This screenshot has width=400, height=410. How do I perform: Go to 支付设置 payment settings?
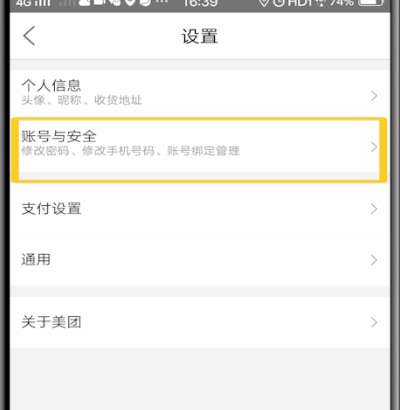(200, 209)
